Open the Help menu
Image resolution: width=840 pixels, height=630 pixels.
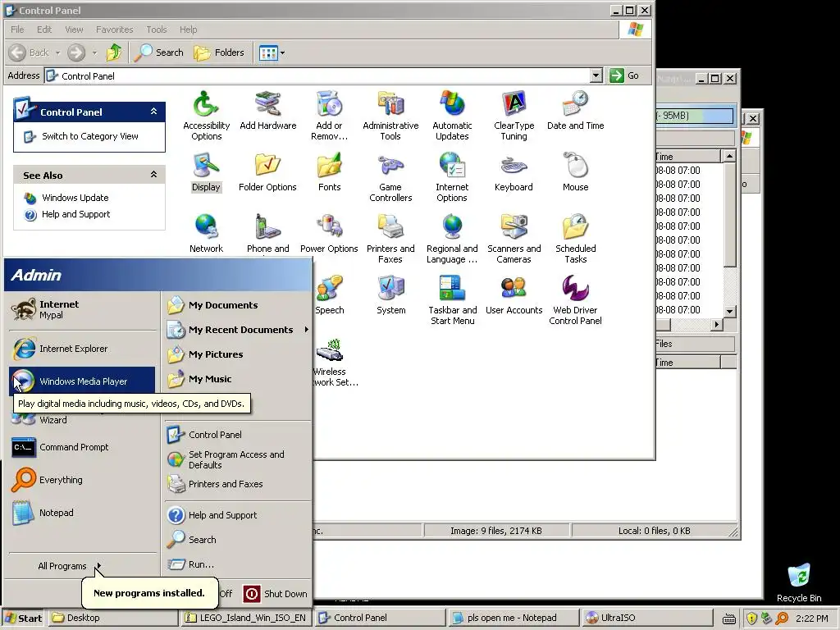click(188, 30)
